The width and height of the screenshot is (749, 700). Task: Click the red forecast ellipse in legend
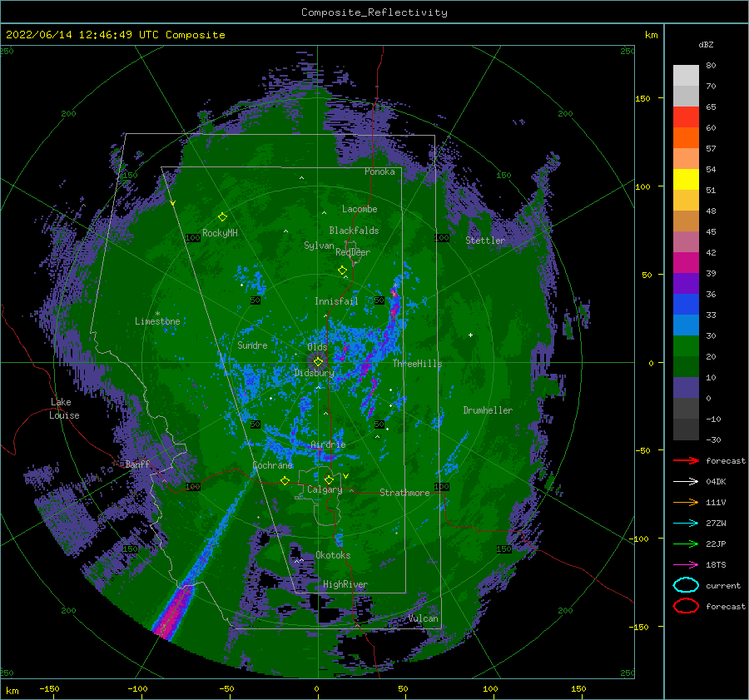coord(686,606)
